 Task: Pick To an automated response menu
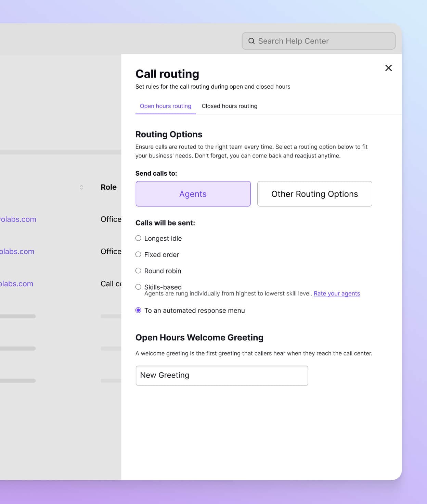[x=138, y=310]
